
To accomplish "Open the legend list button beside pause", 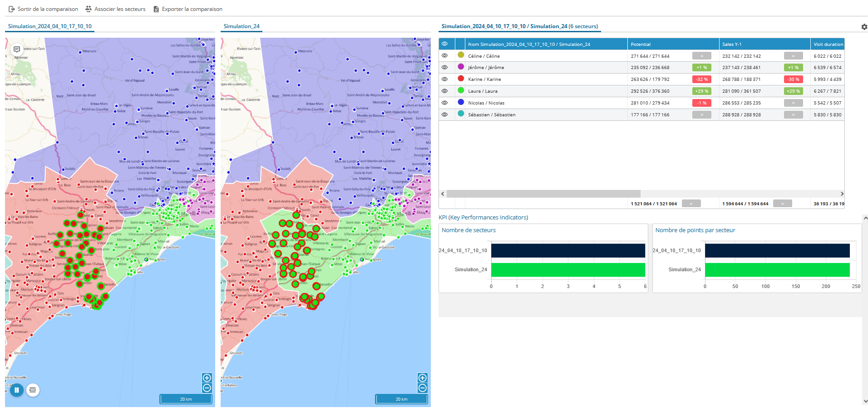I will tap(33, 390).
